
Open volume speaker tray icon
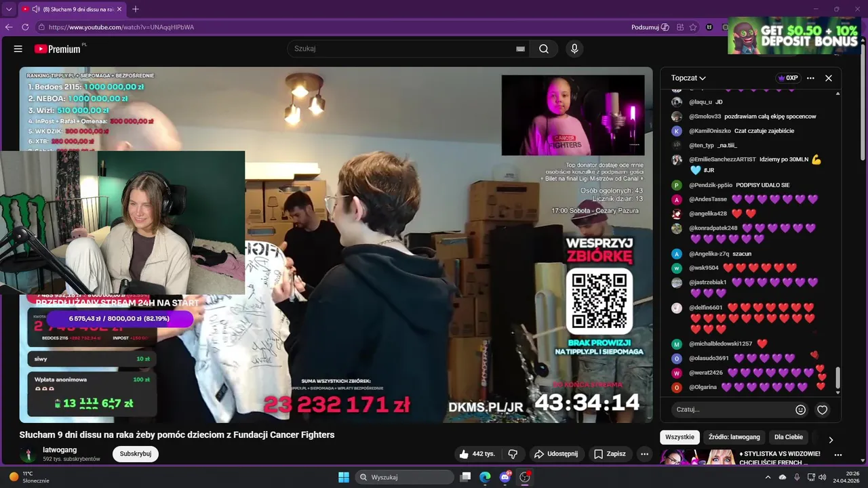click(822, 477)
